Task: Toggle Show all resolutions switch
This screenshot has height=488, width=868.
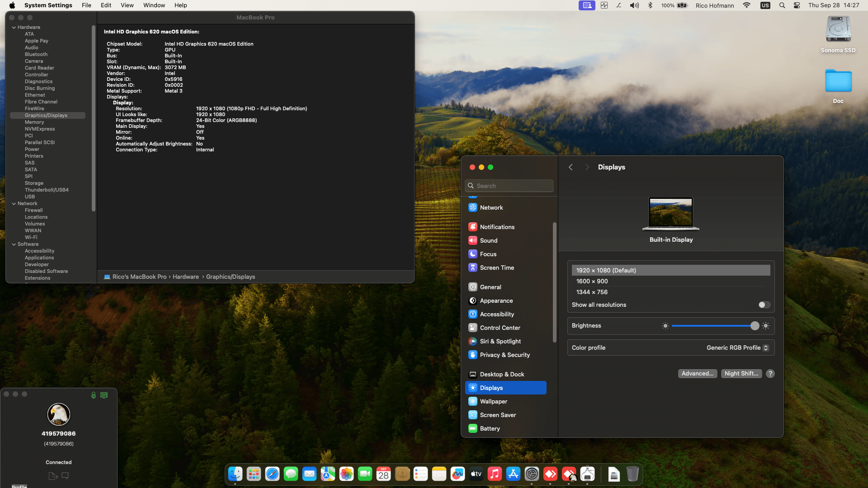Action: tap(764, 305)
